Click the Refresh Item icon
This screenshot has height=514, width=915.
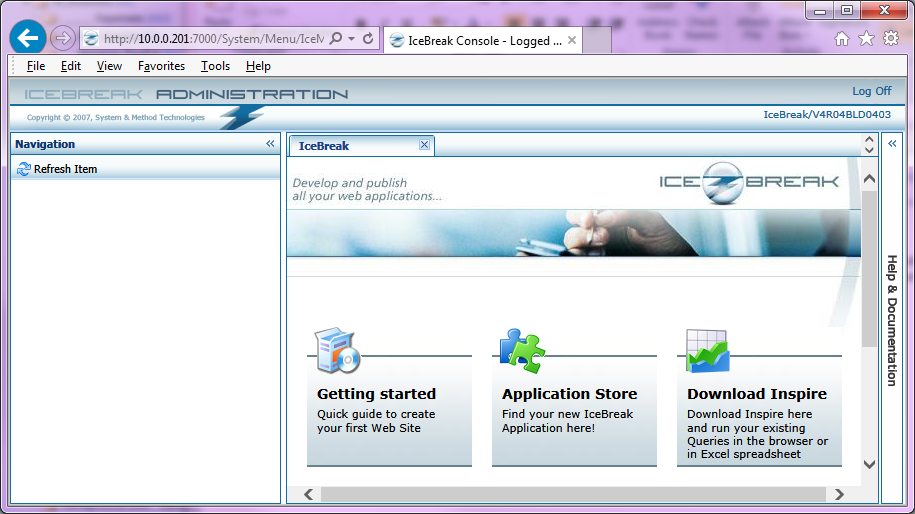[x=23, y=169]
